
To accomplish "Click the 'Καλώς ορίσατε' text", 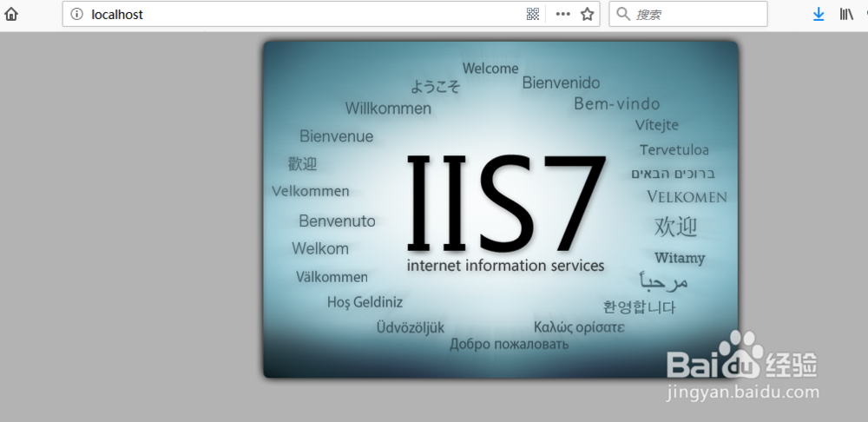I will (579, 327).
